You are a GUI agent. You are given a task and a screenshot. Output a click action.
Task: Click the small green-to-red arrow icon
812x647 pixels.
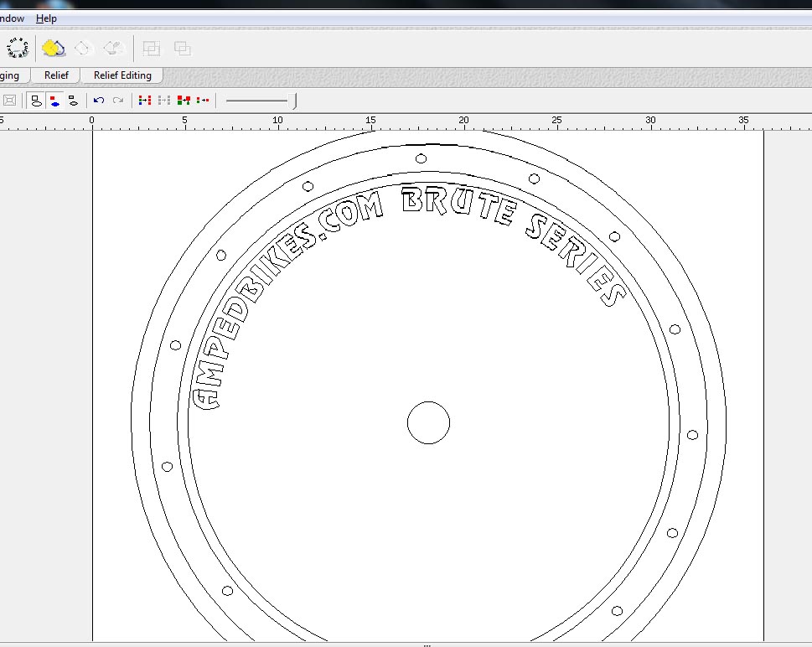coord(203,101)
